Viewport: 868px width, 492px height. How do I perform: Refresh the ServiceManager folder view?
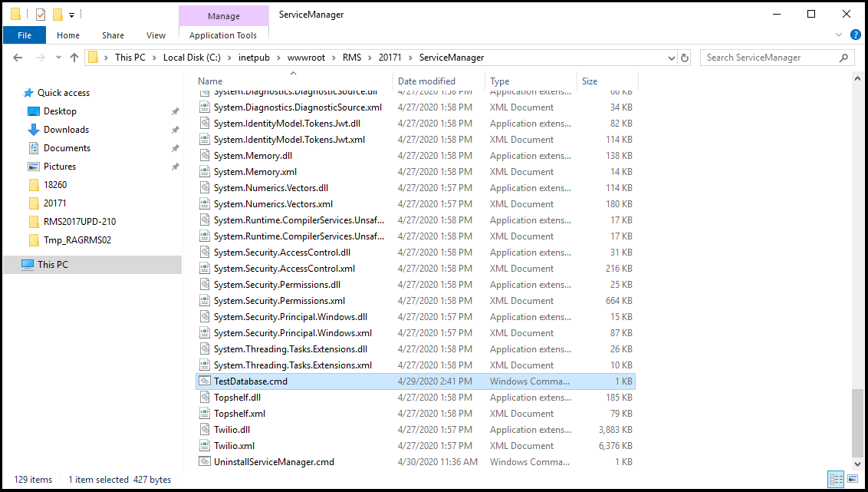(x=685, y=58)
